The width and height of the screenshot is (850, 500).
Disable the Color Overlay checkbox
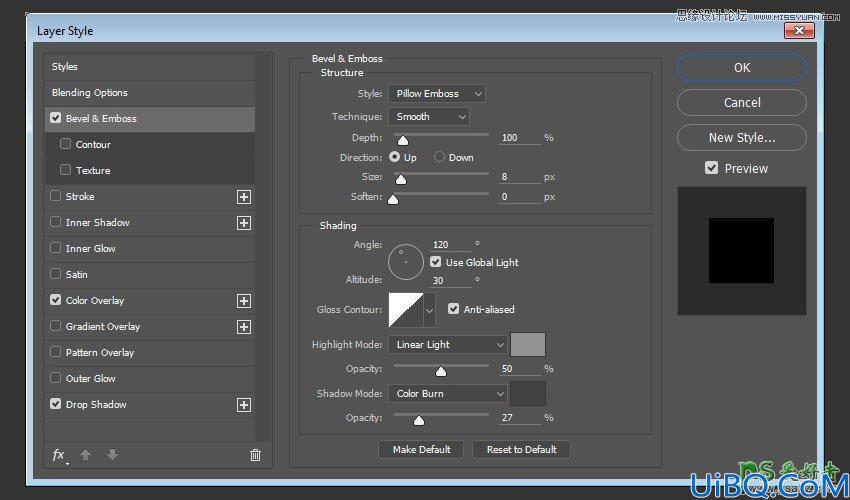point(55,299)
